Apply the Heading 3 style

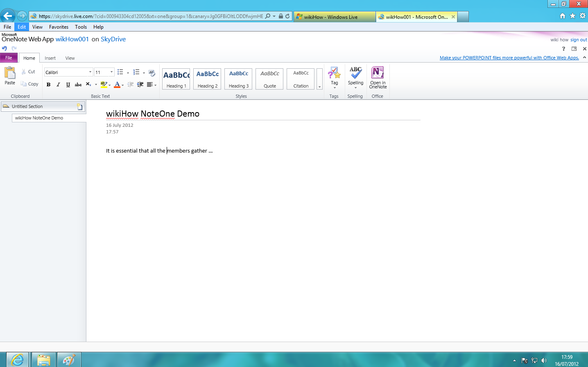[239, 79]
